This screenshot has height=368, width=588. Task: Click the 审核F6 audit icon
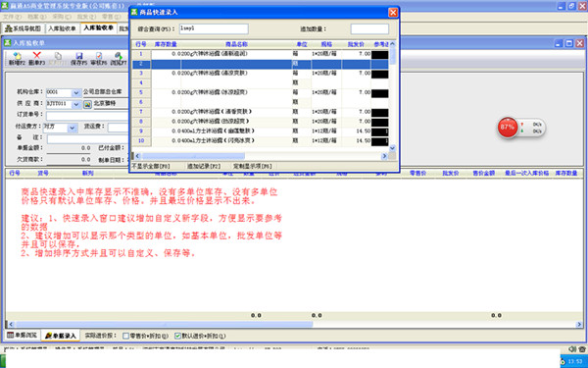99,59
